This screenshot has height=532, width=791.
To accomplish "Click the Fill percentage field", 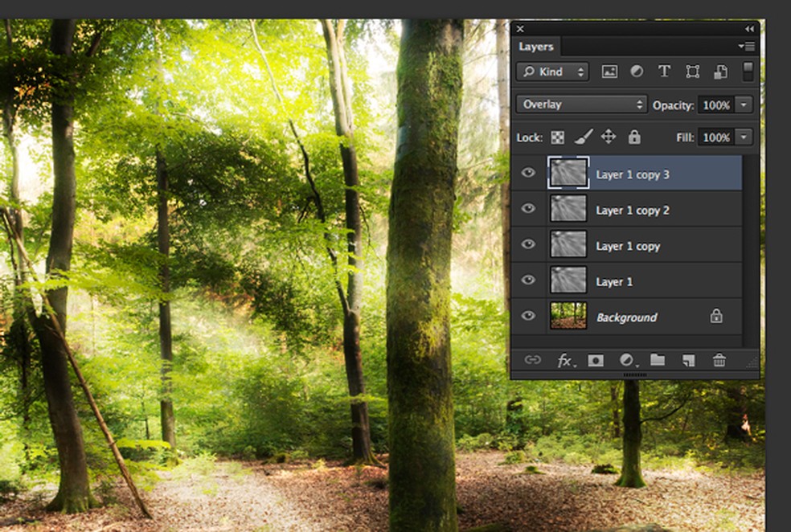I will point(715,137).
